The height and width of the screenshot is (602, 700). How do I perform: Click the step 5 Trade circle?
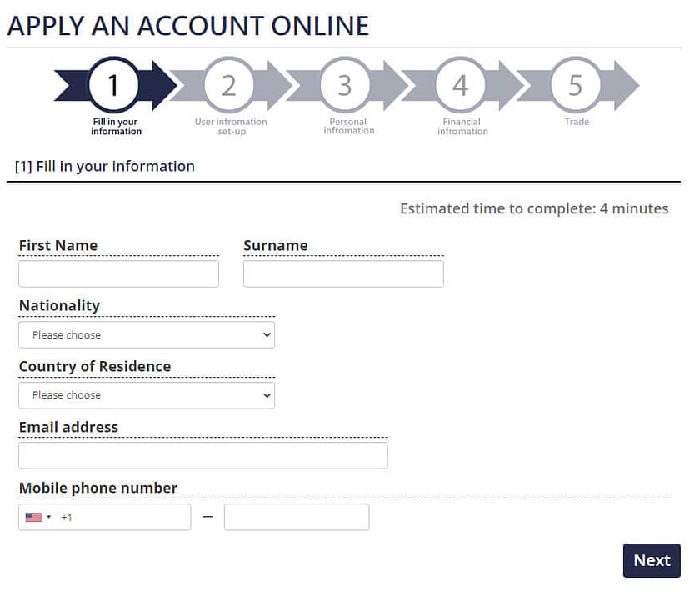pyautogui.click(x=575, y=85)
